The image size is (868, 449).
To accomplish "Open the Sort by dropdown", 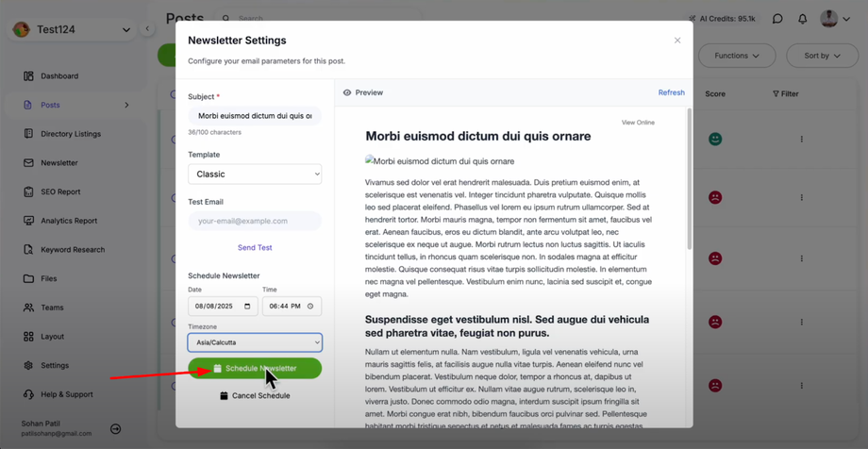I will point(822,56).
